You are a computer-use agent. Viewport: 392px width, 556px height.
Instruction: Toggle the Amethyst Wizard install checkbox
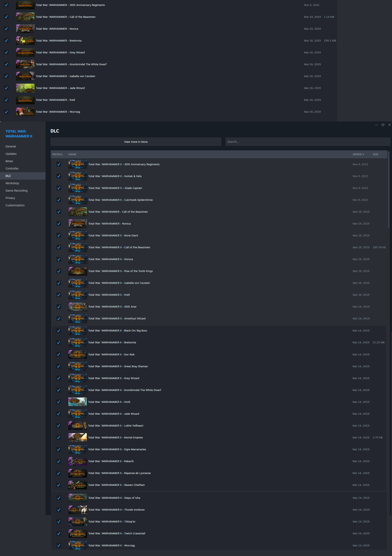tap(59, 318)
